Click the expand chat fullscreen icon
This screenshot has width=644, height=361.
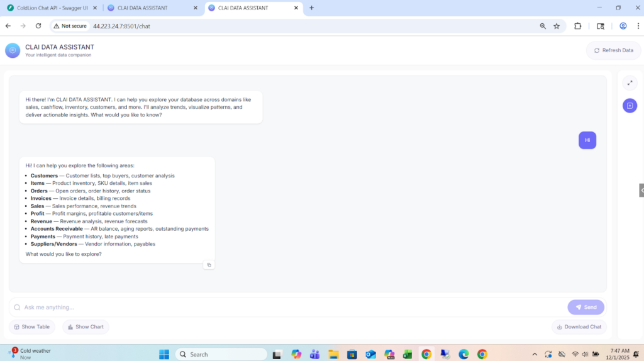pos(630,83)
